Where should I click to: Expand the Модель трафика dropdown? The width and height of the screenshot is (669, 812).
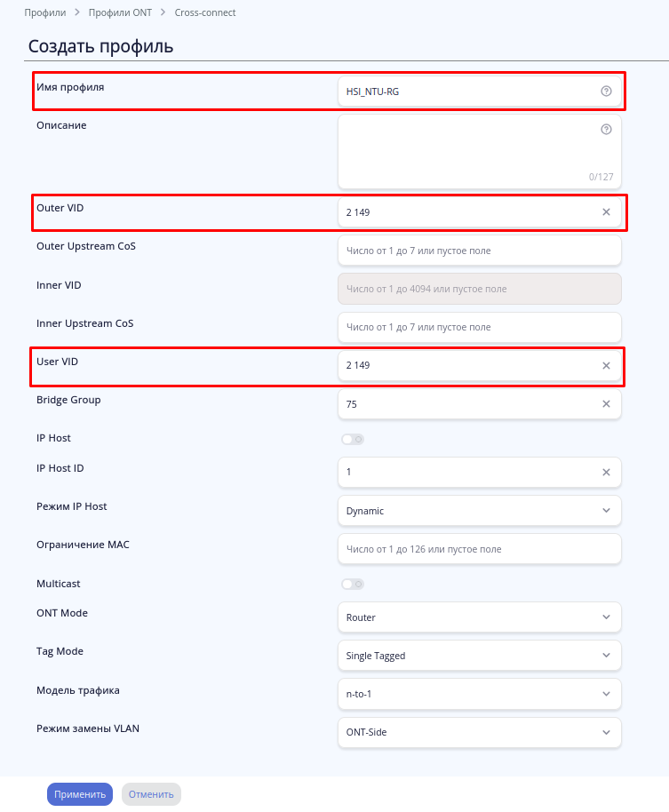[479, 694]
